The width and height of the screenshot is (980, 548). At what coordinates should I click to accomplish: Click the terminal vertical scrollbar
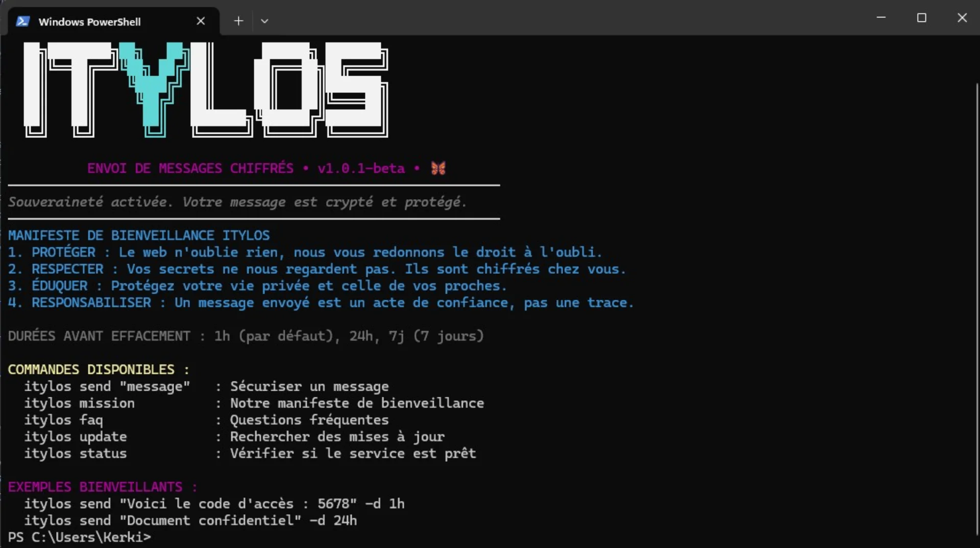tap(977, 306)
